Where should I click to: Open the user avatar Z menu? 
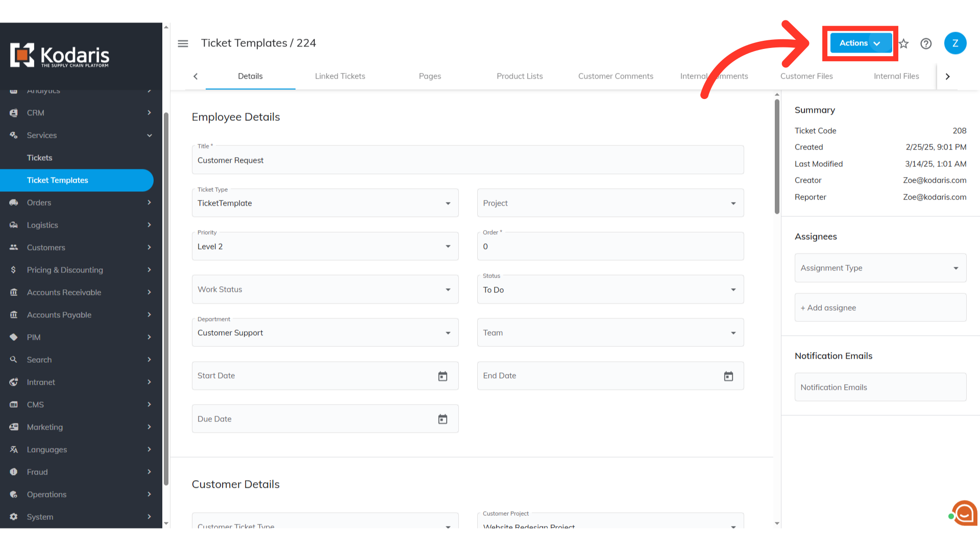coord(955,43)
